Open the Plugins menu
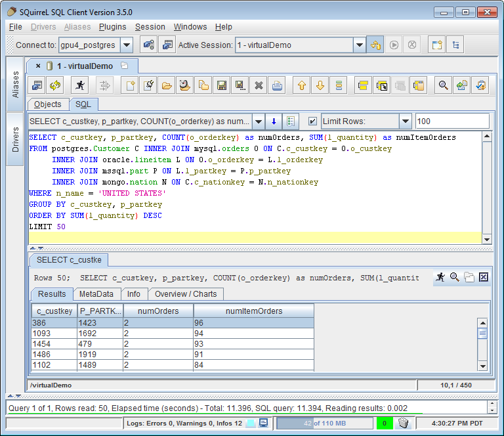 [x=112, y=27]
